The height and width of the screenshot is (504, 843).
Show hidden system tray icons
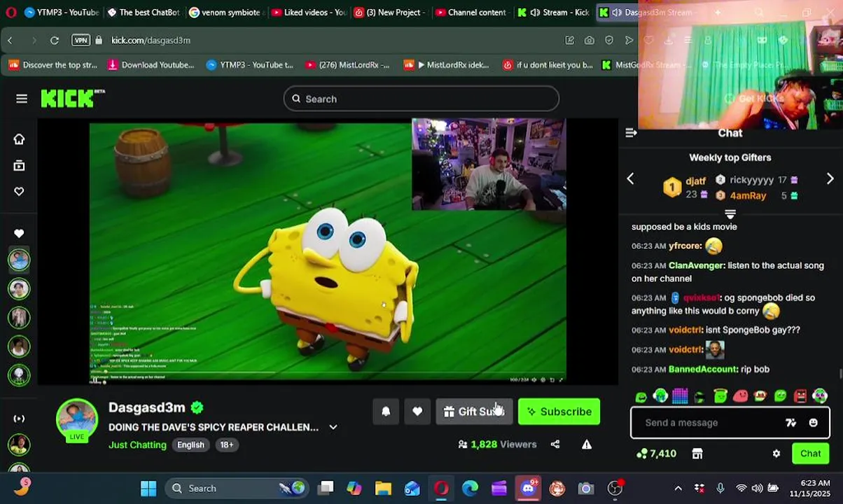pyautogui.click(x=678, y=489)
